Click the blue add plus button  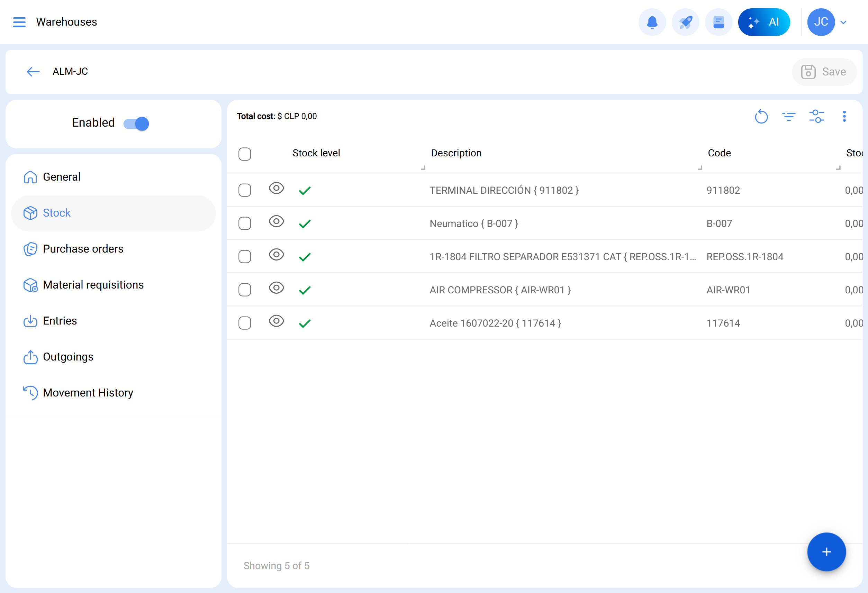[826, 551]
